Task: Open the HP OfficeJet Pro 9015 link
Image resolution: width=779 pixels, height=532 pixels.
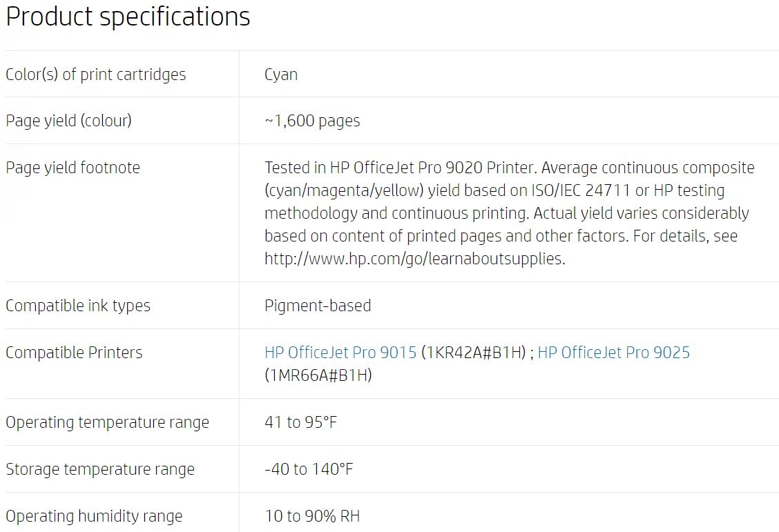Action: (340, 353)
